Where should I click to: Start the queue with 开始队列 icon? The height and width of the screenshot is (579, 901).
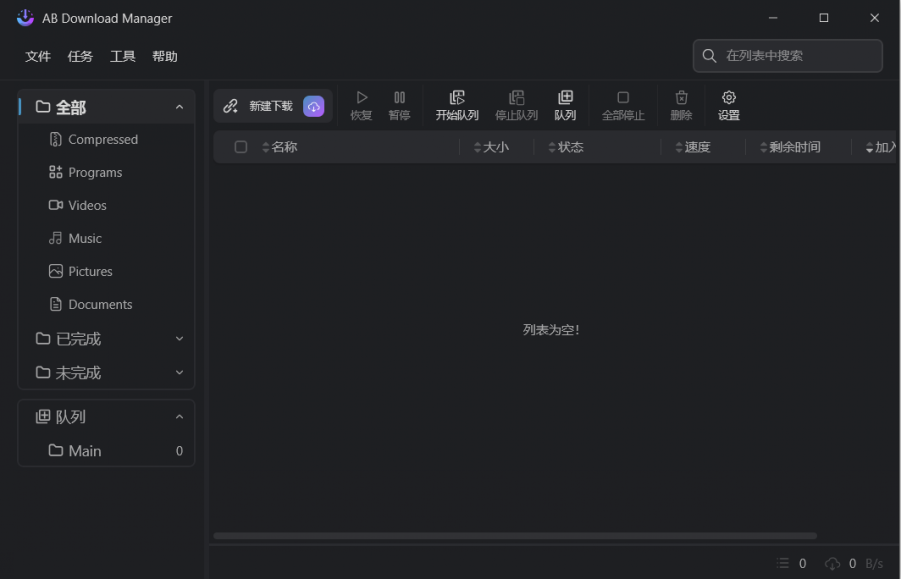[x=457, y=98]
